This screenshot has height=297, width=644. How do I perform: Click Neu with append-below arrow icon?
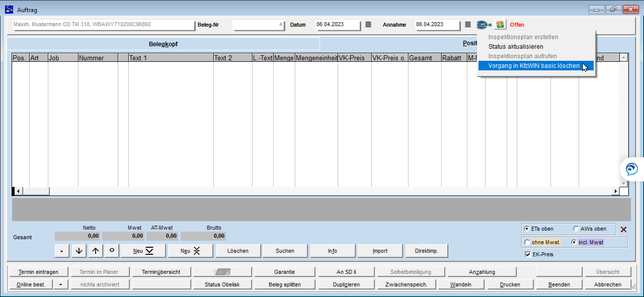coord(143,251)
